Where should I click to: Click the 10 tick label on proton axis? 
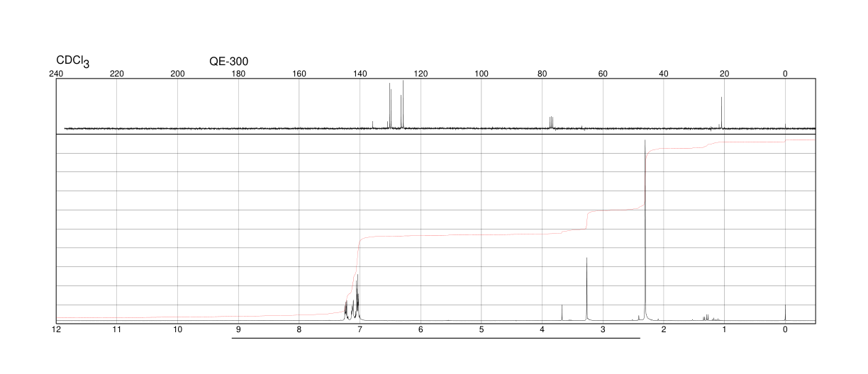178,330
